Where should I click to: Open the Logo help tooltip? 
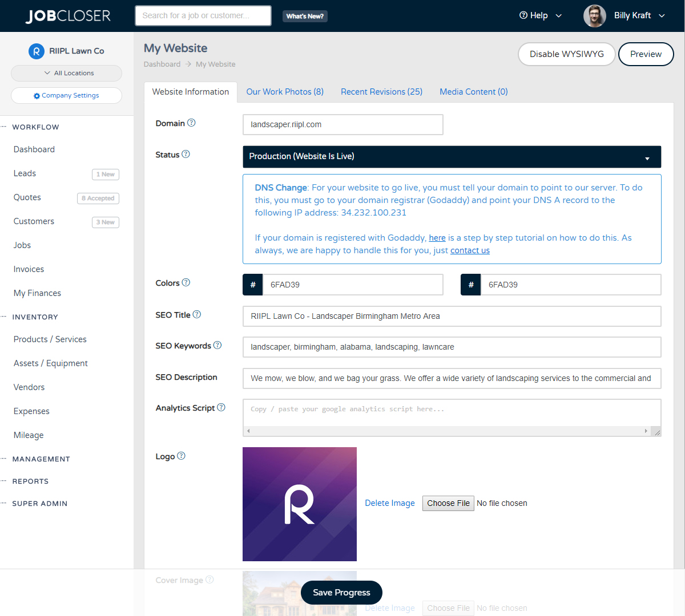pos(181,455)
